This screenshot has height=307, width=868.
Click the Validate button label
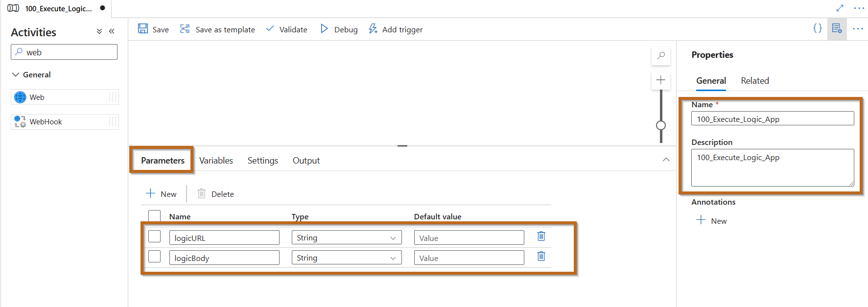pos(293,29)
